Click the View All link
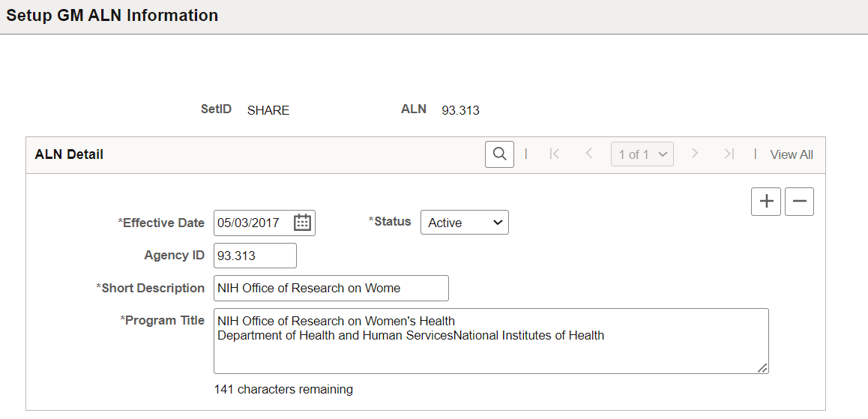 pos(792,154)
